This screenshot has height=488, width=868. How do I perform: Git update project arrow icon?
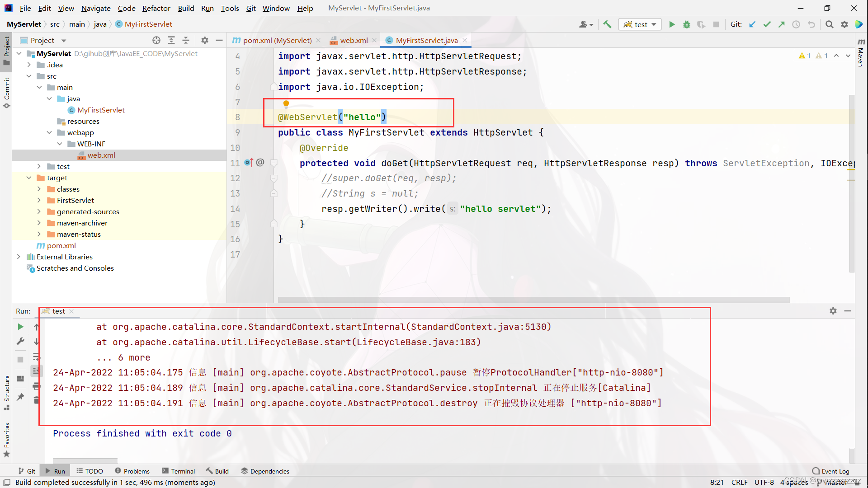[x=752, y=24]
